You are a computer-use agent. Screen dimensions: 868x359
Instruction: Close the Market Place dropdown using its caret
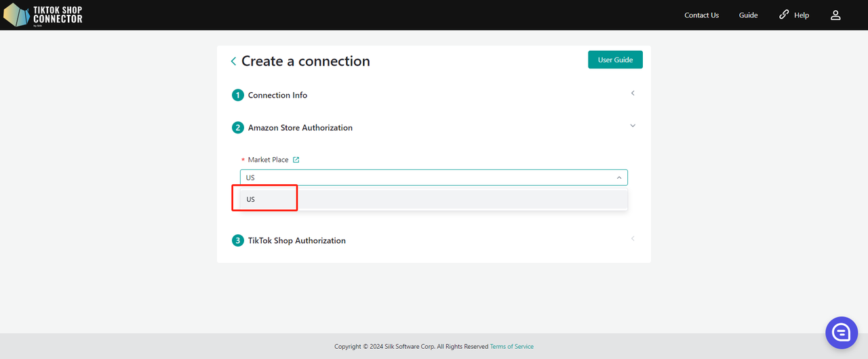point(618,177)
